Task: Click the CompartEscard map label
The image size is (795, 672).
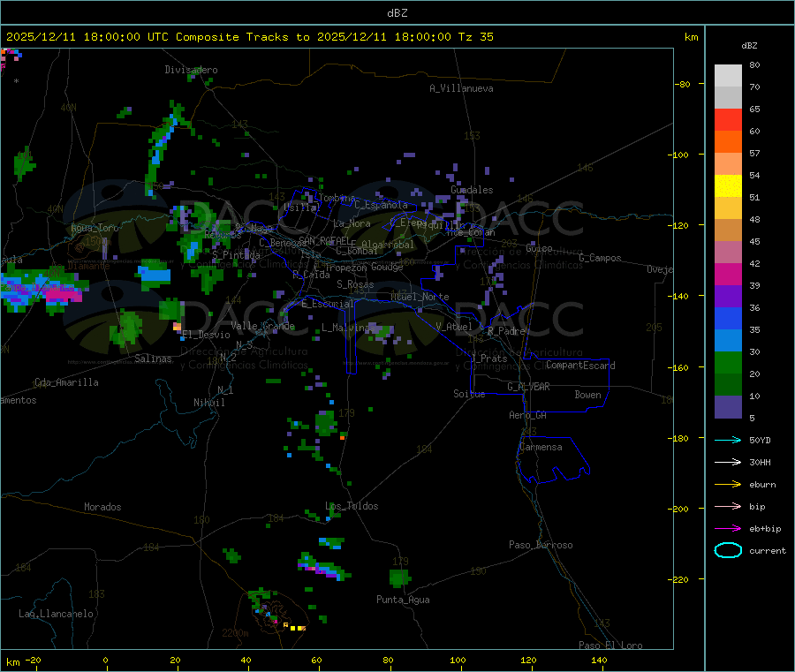Action: tap(580, 366)
